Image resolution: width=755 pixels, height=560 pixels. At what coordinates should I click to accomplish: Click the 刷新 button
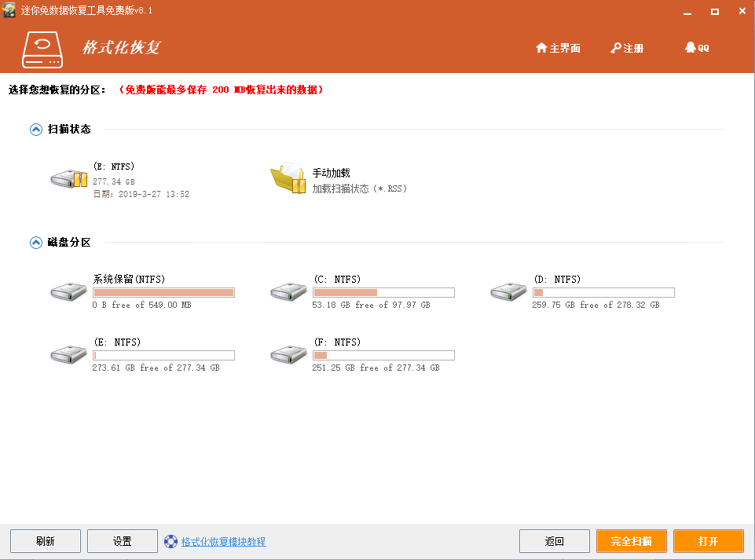coord(46,541)
